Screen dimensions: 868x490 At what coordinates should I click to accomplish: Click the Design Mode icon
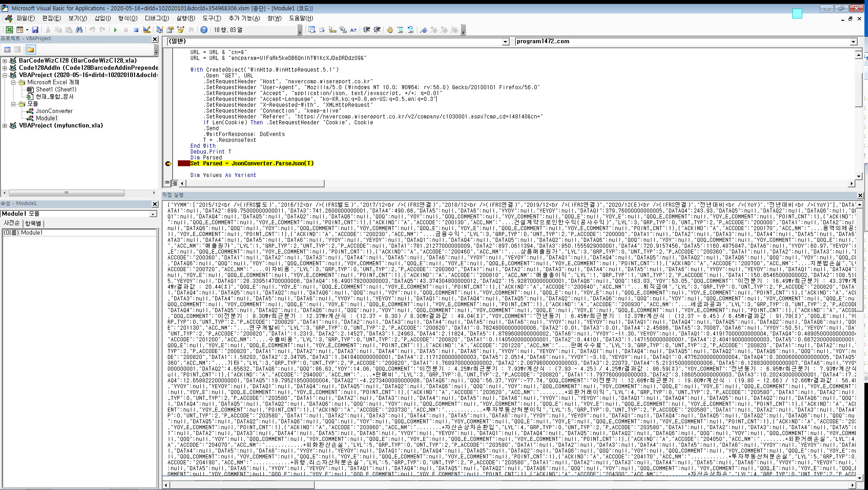pyautogui.click(x=147, y=30)
